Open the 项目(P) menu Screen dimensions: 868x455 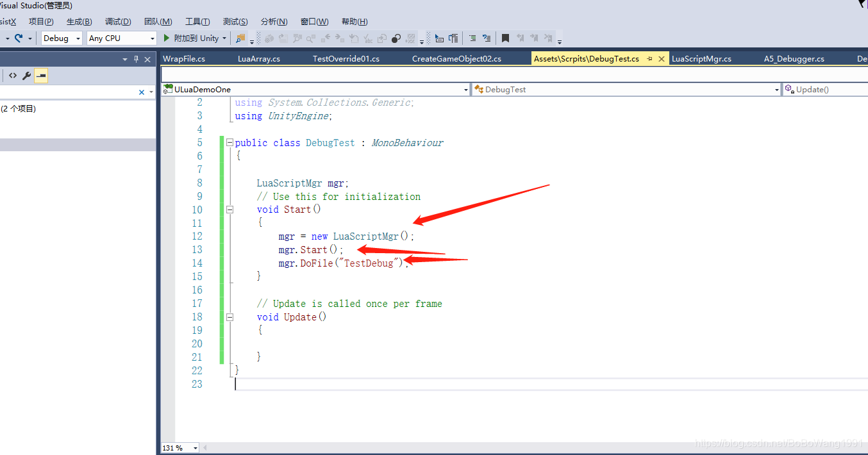pos(41,22)
